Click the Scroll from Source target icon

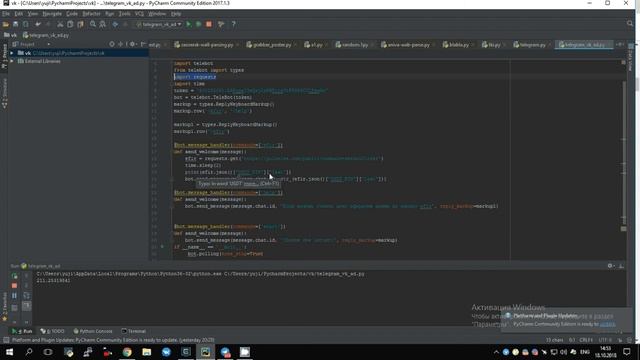click(112, 44)
